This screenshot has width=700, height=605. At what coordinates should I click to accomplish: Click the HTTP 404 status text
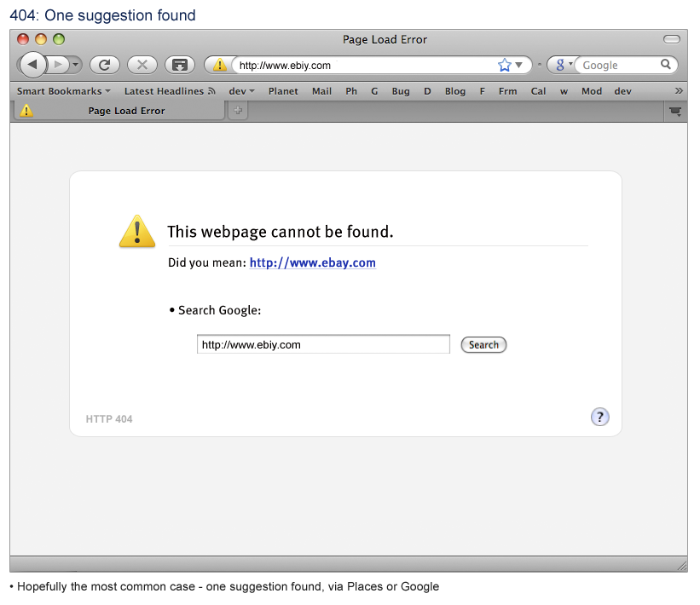pyautogui.click(x=109, y=419)
